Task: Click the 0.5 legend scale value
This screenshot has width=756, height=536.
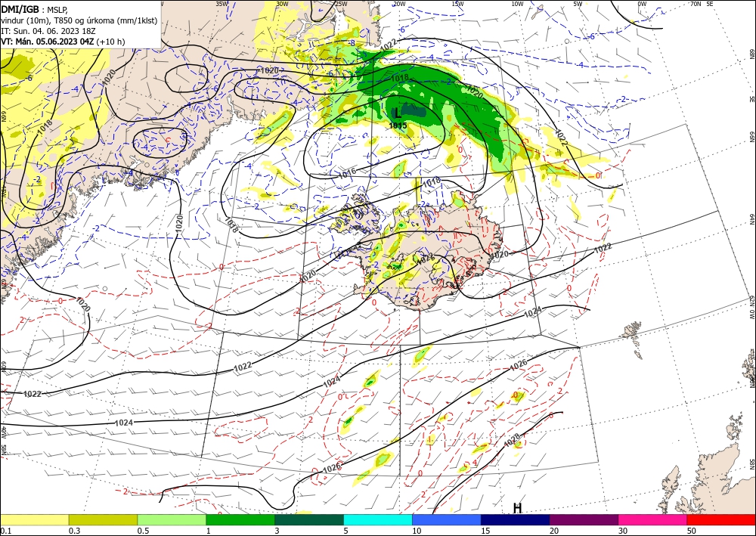Action: pyautogui.click(x=143, y=531)
